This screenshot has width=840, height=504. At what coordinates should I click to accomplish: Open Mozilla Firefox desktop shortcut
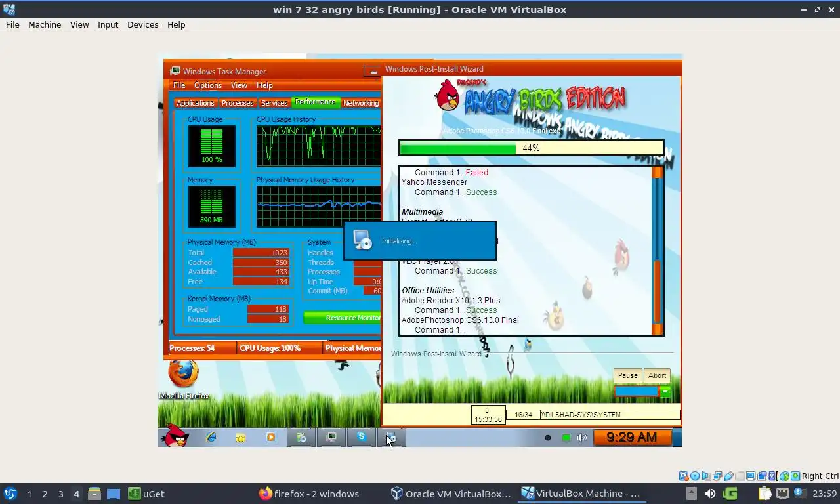pos(184,379)
